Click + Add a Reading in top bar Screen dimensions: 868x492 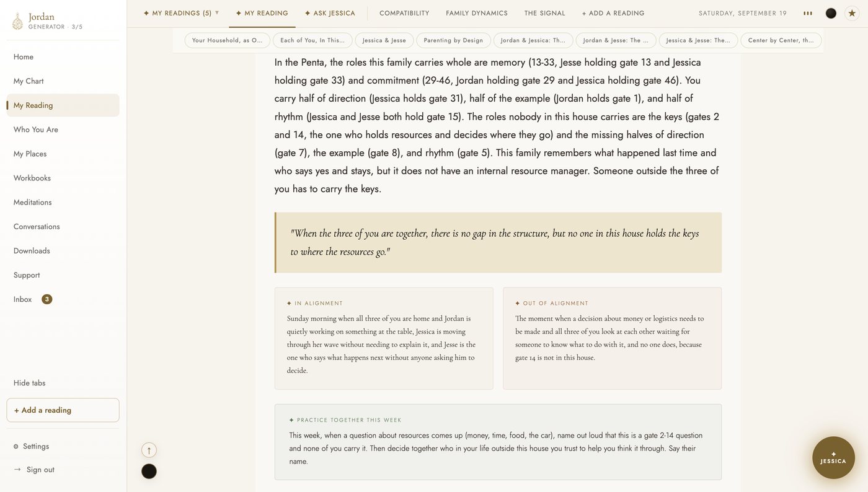(613, 13)
